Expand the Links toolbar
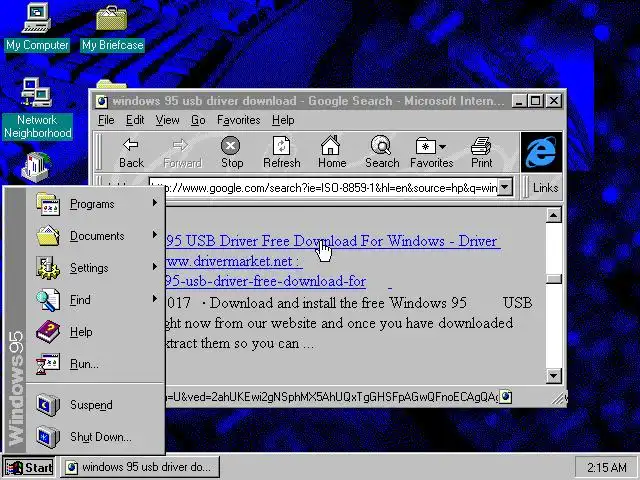The width and height of the screenshot is (640, 480). click(x=544, y=188)
